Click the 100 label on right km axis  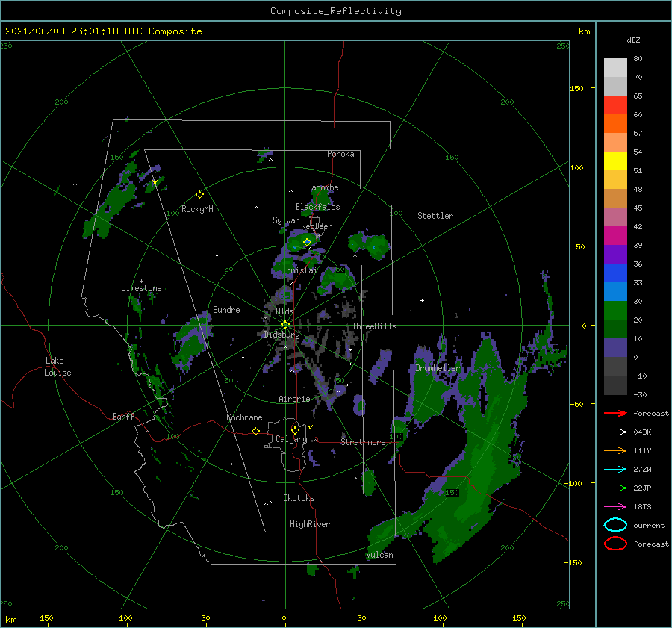point(576,167)
